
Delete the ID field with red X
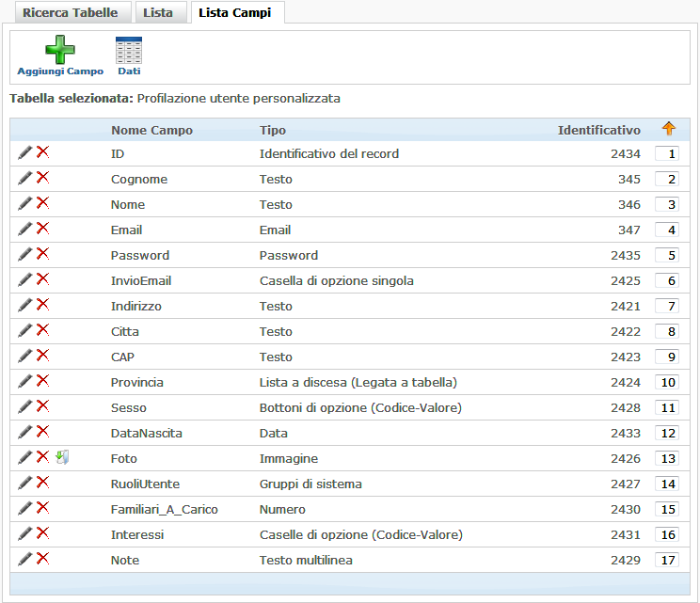click(43, 152)
